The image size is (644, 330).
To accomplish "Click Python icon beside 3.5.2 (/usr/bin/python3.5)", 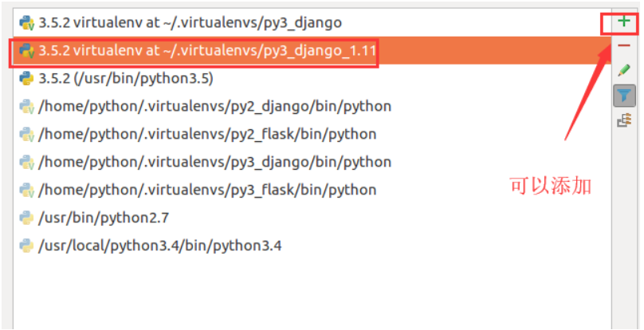I will (x=26, y=78).
